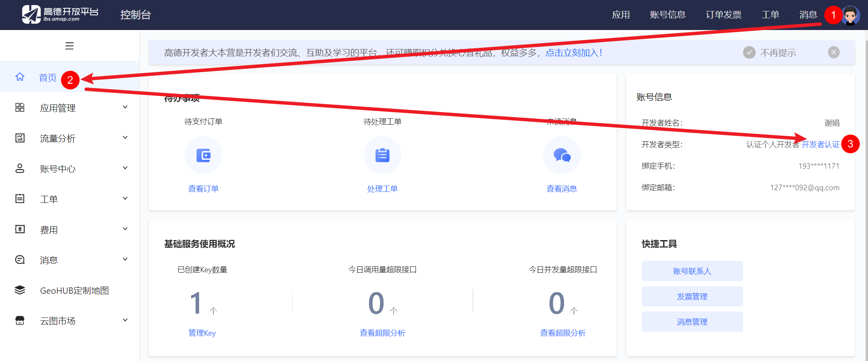Screen dimensions: 868x361
Task: Click 查看超限分析 under 今日并发量超限接口
Action: [563, 333]
